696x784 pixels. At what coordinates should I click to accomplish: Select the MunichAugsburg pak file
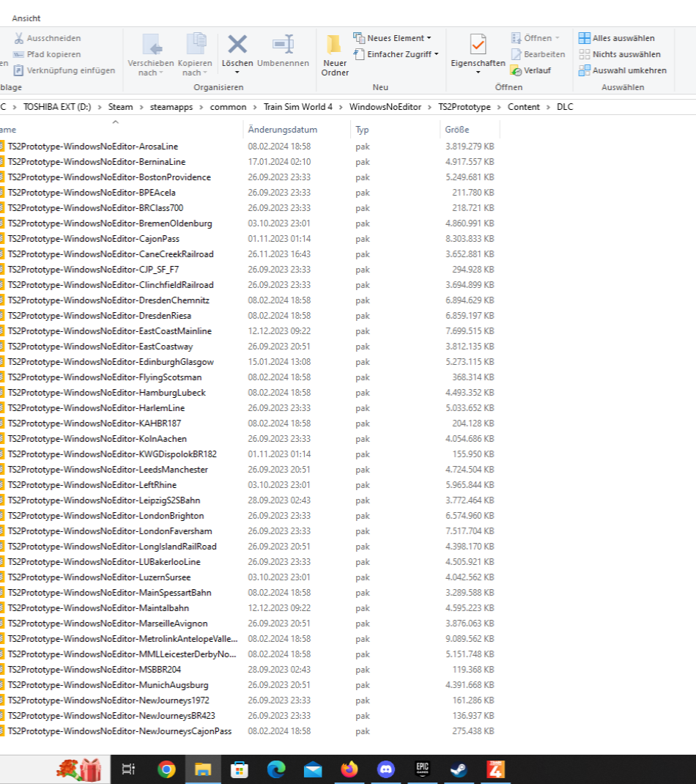108,685
